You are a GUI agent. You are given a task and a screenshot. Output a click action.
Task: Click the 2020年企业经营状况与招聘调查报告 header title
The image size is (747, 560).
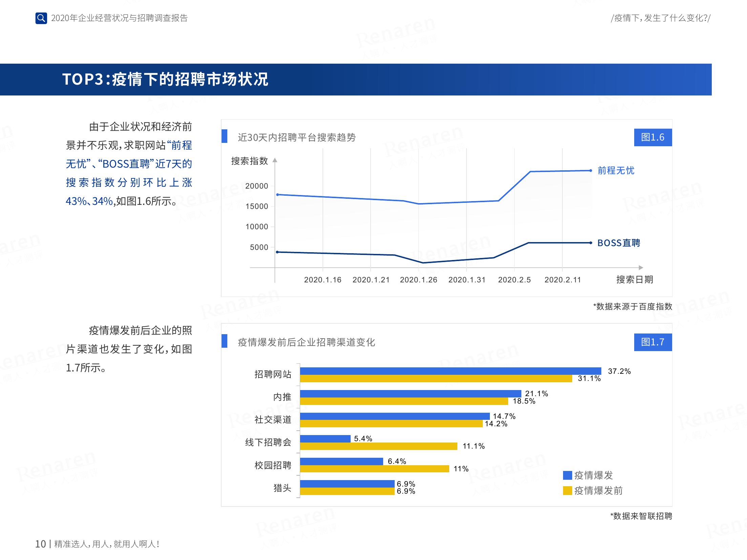119,18
